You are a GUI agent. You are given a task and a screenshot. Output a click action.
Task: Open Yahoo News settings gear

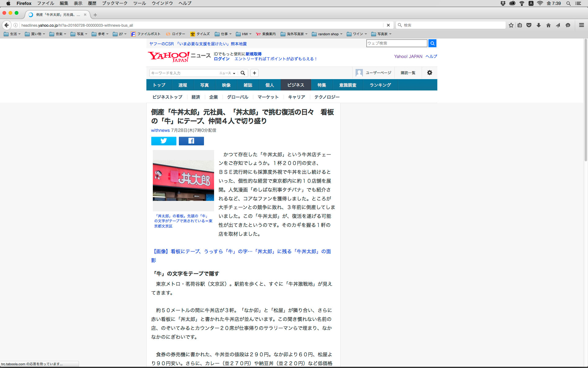tap(429, 73)
